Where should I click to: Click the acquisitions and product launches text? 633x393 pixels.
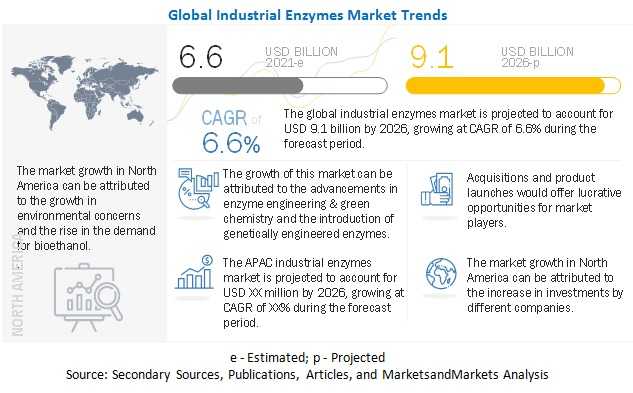tap(544, 200)
